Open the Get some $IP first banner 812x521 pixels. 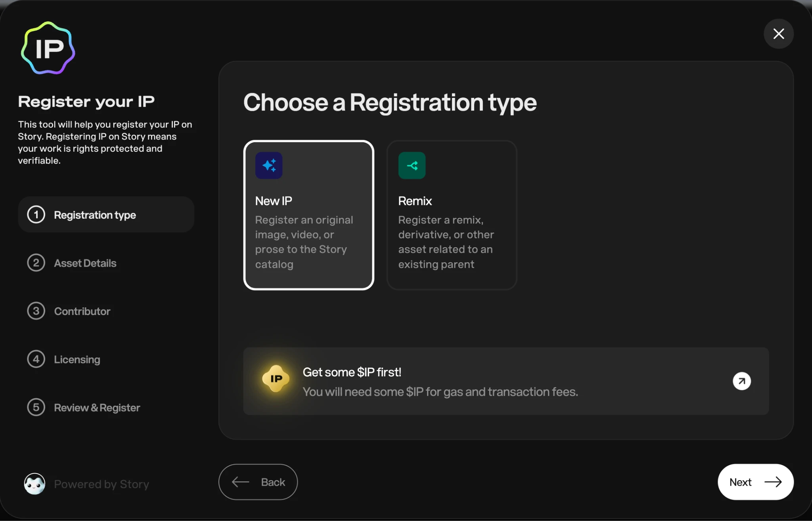coord(440,381)
